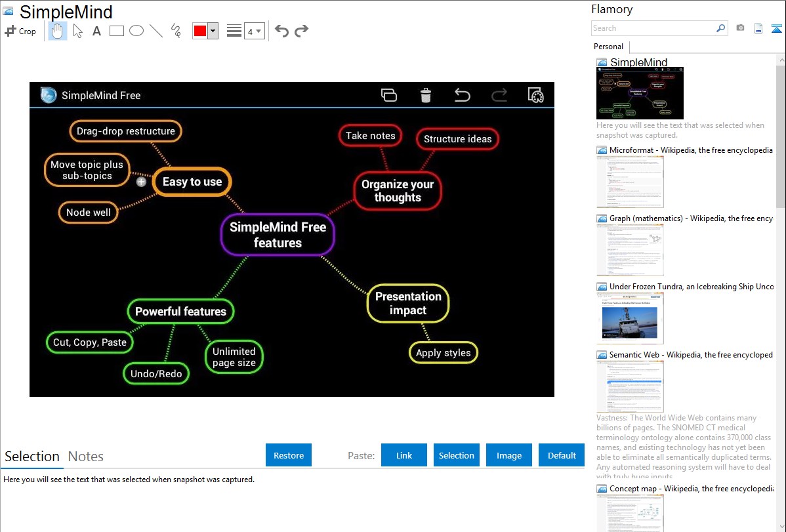Switch to the Notes tab
786x532 pixels.
tap(86, 457)
